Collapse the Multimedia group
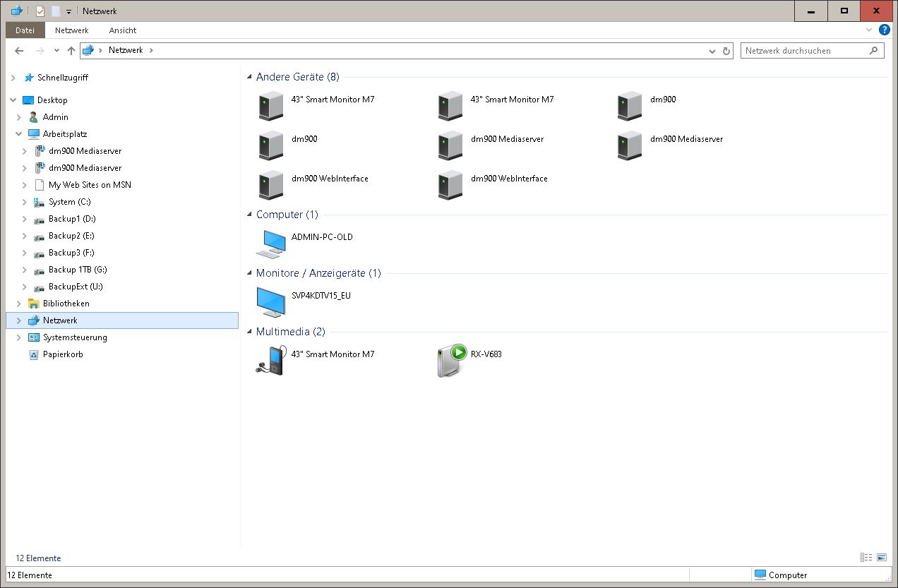The width and height of the screenshot is (898, 588). [x=249, y=332]
